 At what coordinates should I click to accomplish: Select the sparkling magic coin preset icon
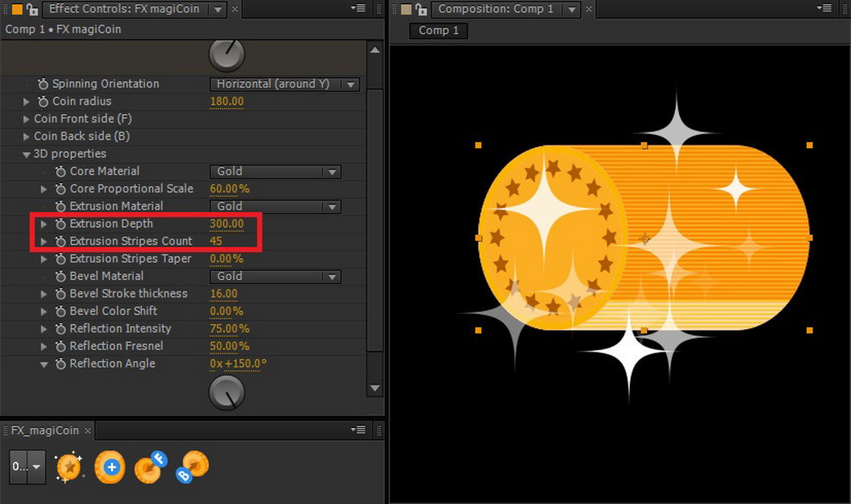tap(69, 467)
